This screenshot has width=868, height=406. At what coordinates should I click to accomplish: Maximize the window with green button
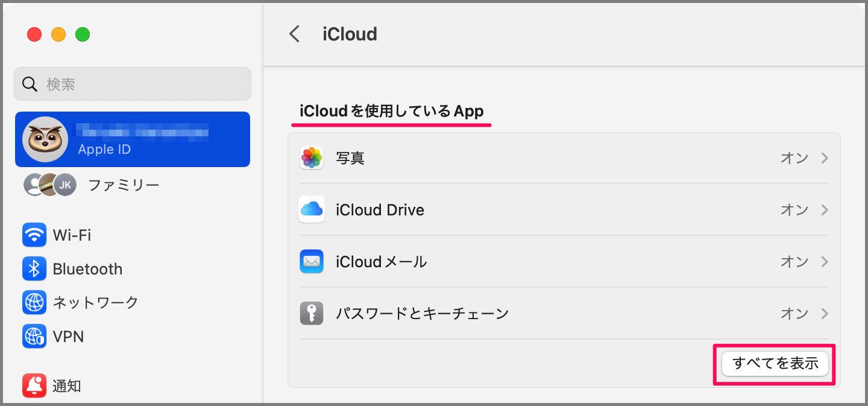click(83, 34)
